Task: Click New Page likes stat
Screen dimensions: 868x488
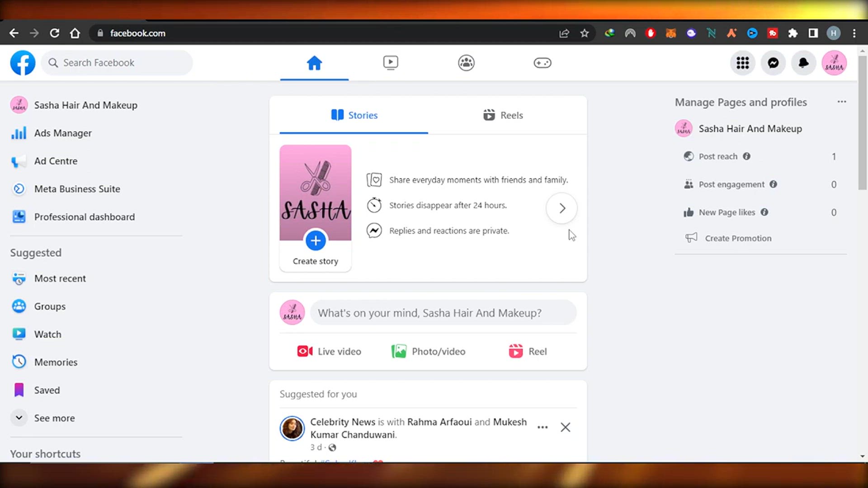Action: coord(727,212)
